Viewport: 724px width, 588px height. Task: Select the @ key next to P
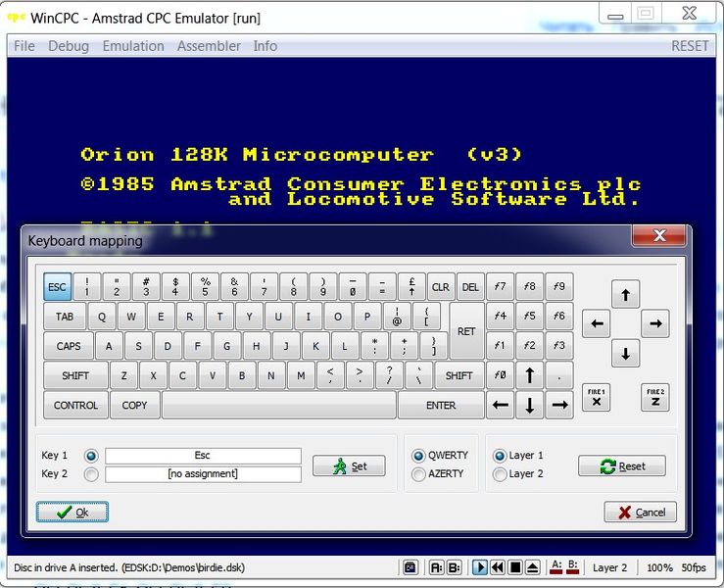click(397, 317)
